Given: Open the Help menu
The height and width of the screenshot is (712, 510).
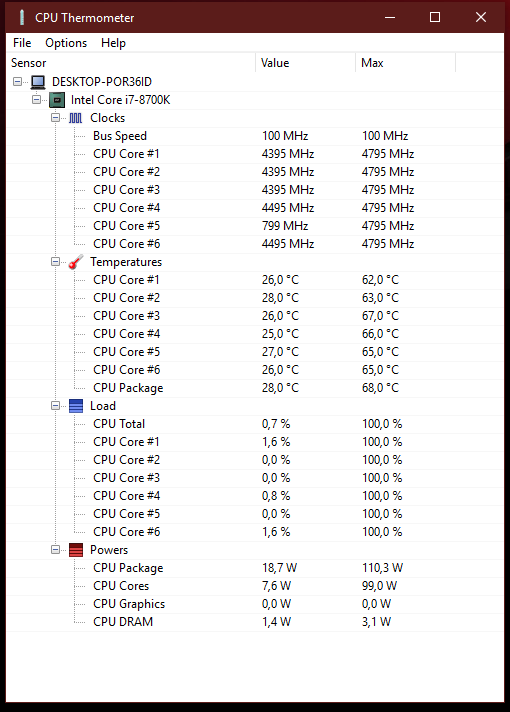Looking at the screenshot, I should point(113,43).
